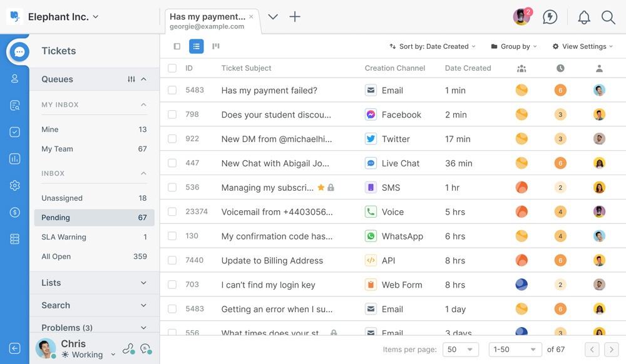Click the notifications bell icon
This screenshot has width=626, height=364.
click(583, 17)
